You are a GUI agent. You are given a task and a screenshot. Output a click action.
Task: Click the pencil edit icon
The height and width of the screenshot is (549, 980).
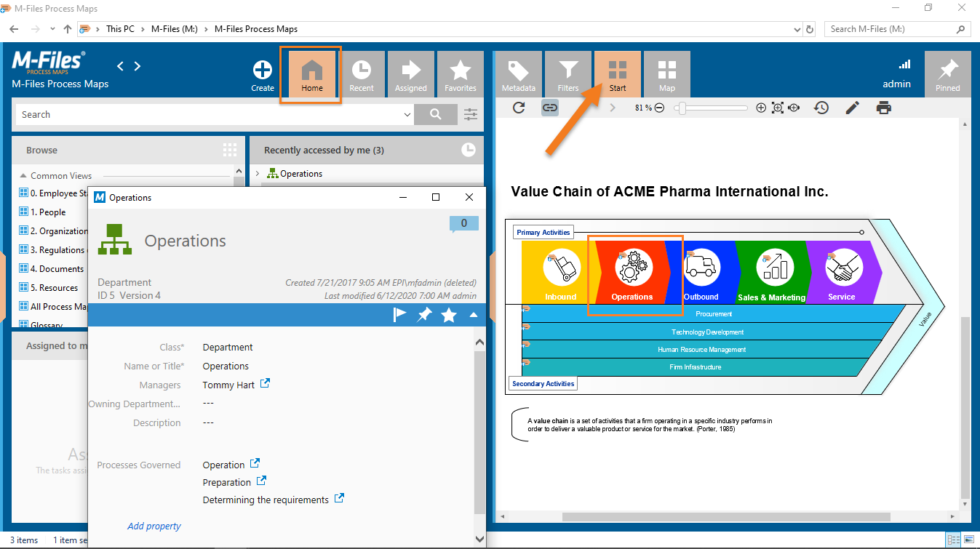[x=852, y=108]
